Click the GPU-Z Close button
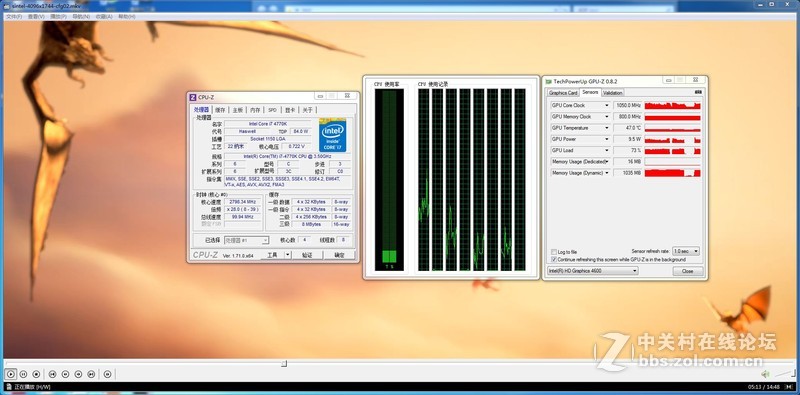The height and width of the screenshot is (395, 800). click(x=688, y=271)
